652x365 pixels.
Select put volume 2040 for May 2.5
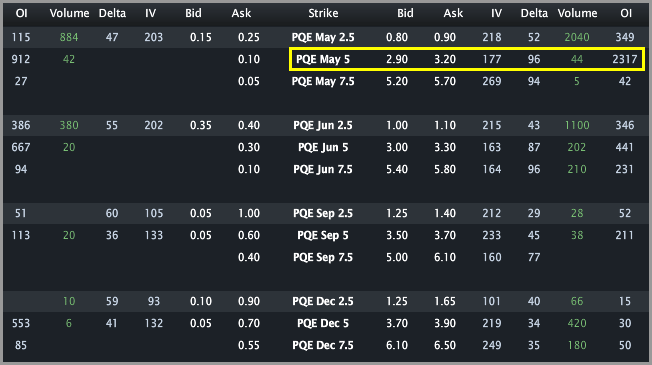577,37
